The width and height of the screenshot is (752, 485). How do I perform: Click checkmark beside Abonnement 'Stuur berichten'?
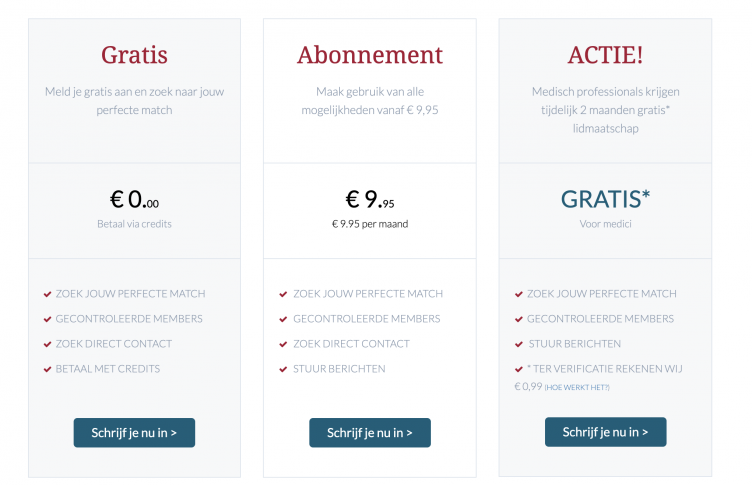coord(283,369)
